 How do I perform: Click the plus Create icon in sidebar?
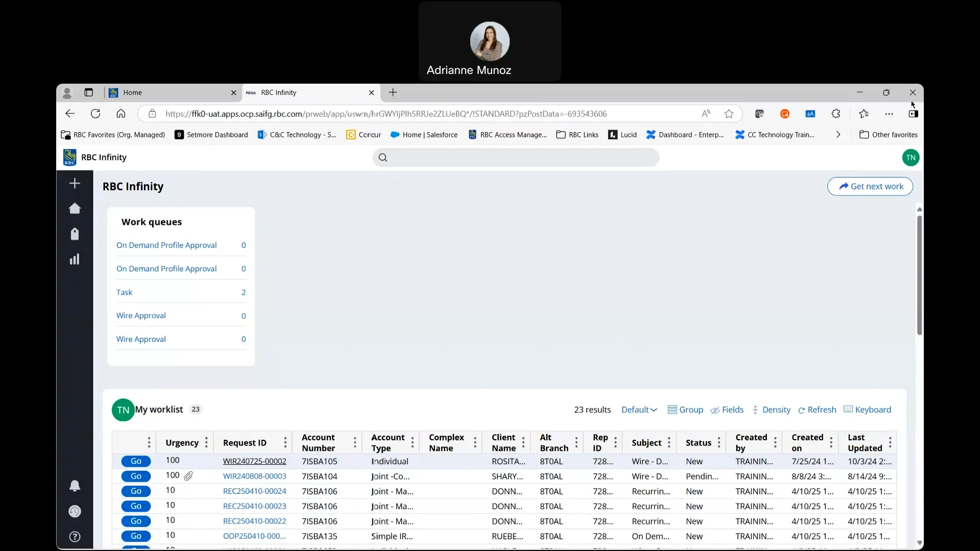[x=75, y=183]
